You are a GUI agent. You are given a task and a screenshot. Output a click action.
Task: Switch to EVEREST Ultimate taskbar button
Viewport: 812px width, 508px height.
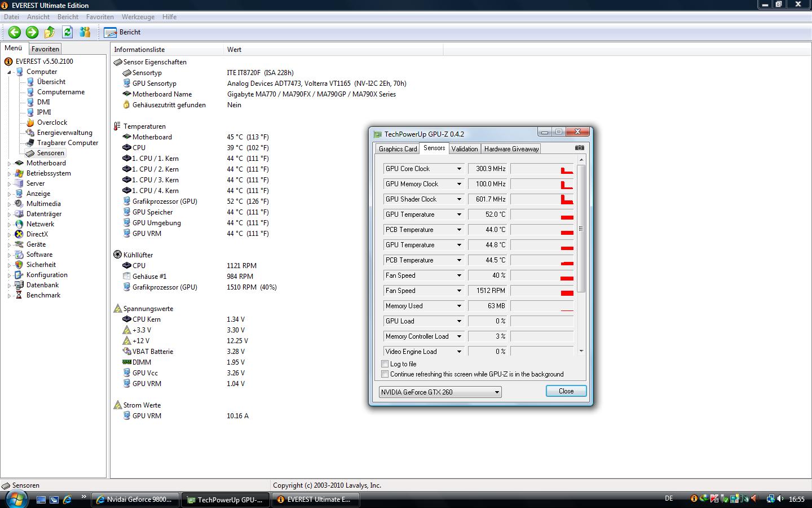click(315, 500)
